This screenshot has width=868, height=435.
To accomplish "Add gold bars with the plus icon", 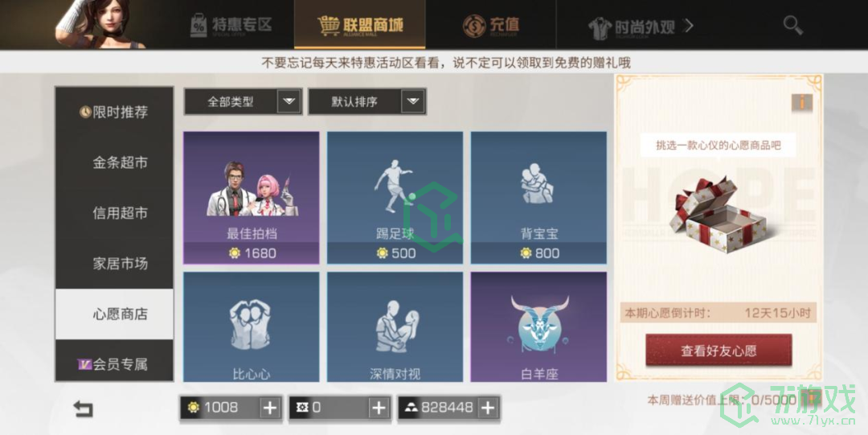I will [x=488, y=408].
